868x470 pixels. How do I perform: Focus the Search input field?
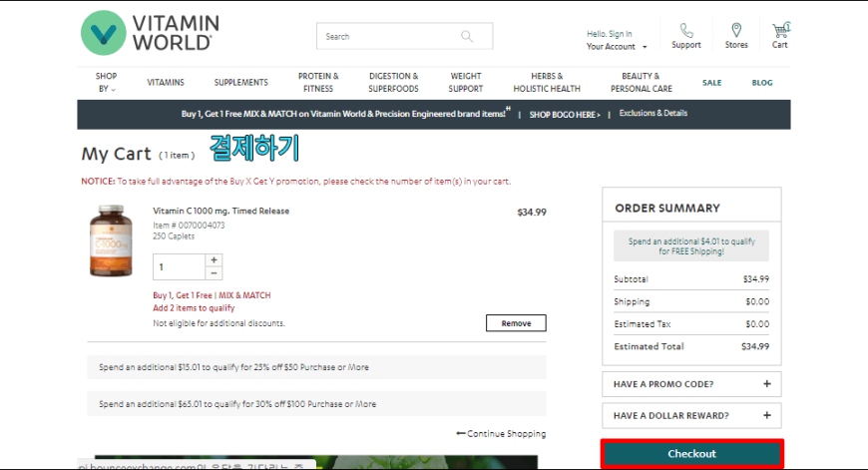(x=405, y=36)
